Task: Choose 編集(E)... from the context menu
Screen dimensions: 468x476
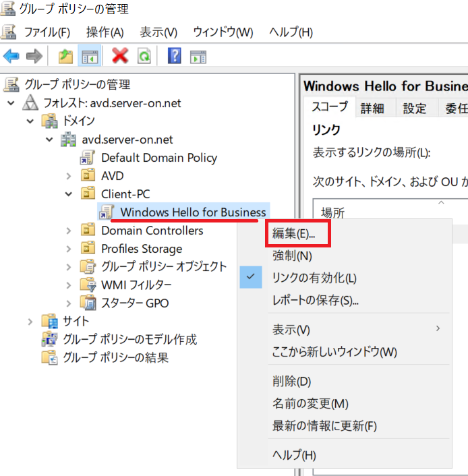Action: point(345,233)
